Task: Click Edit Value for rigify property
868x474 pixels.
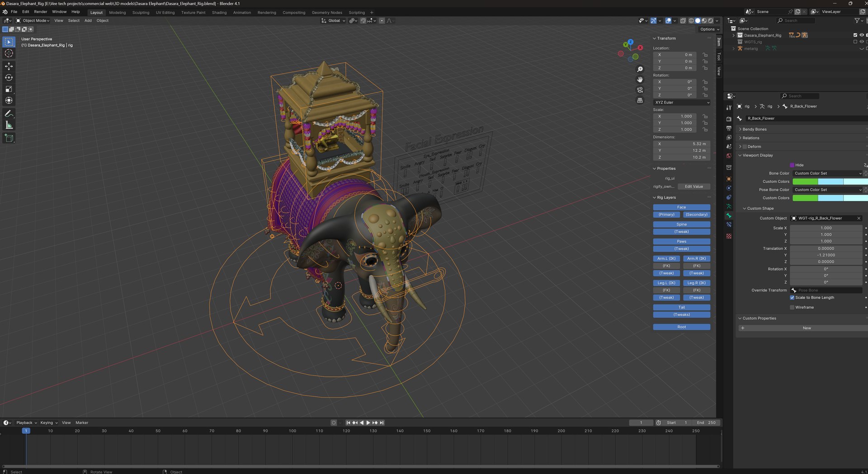Action: point(694,187)
